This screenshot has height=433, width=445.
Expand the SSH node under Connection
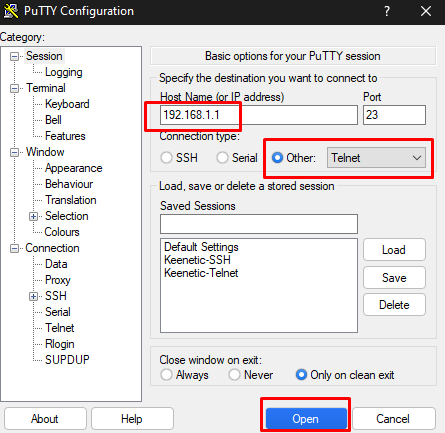pos(33,296)
